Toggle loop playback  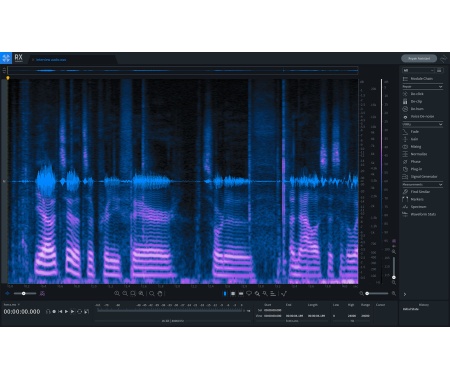79,312
